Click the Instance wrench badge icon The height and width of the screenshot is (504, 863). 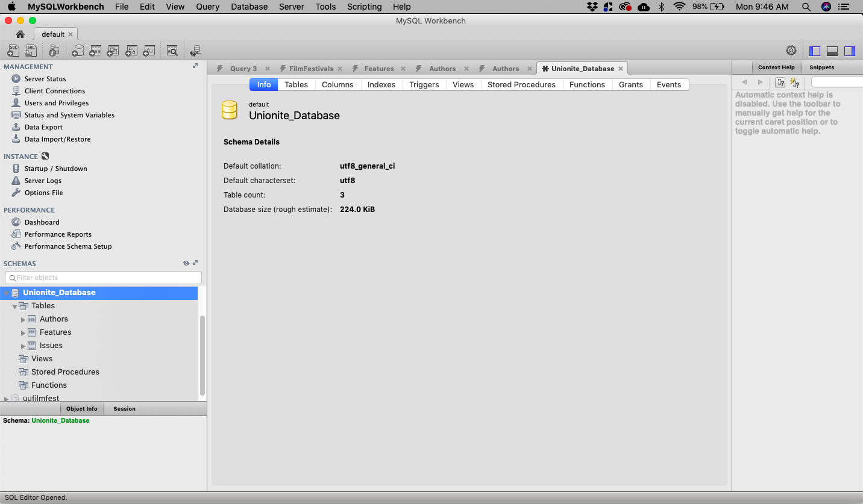click(x=45, y=156)
